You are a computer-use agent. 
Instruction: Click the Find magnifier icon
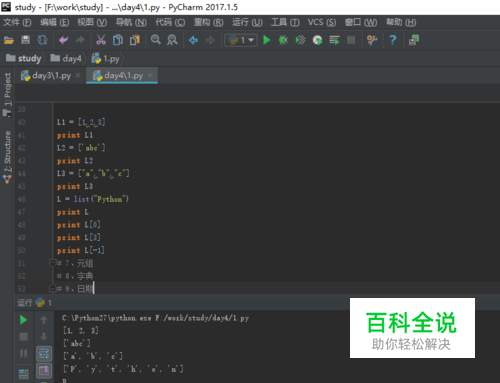pyautogui.click(x=156, y=40)
